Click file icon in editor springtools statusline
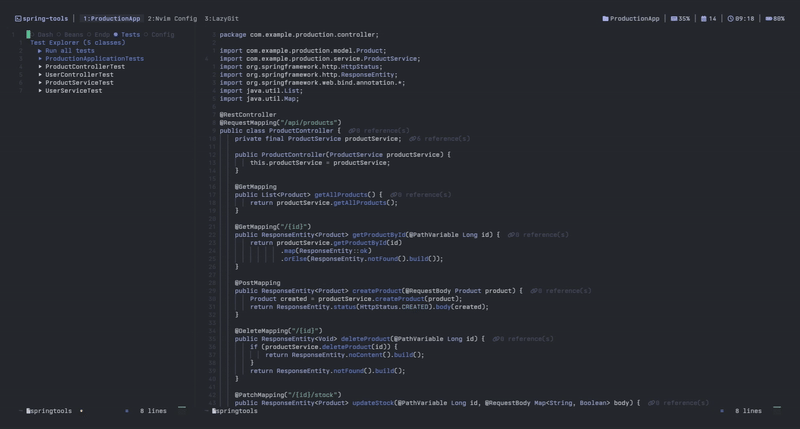Screen dimensions: 800x429 tap(215, 411)
